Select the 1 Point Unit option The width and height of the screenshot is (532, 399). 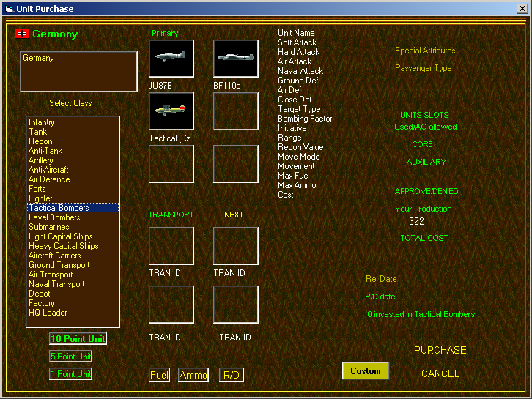click(x=70, y=374)
